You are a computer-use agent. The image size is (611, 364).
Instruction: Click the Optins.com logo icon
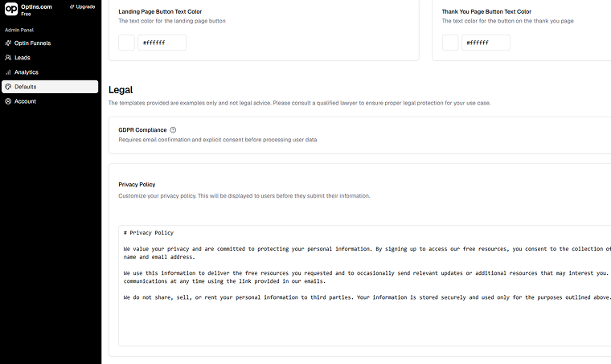click(x=11, y=10)
